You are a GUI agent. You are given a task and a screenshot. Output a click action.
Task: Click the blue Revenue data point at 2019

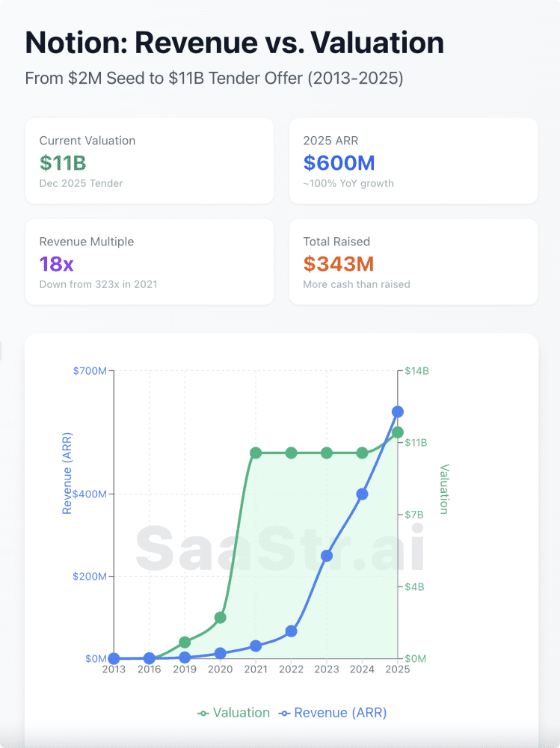pos(185,657)
